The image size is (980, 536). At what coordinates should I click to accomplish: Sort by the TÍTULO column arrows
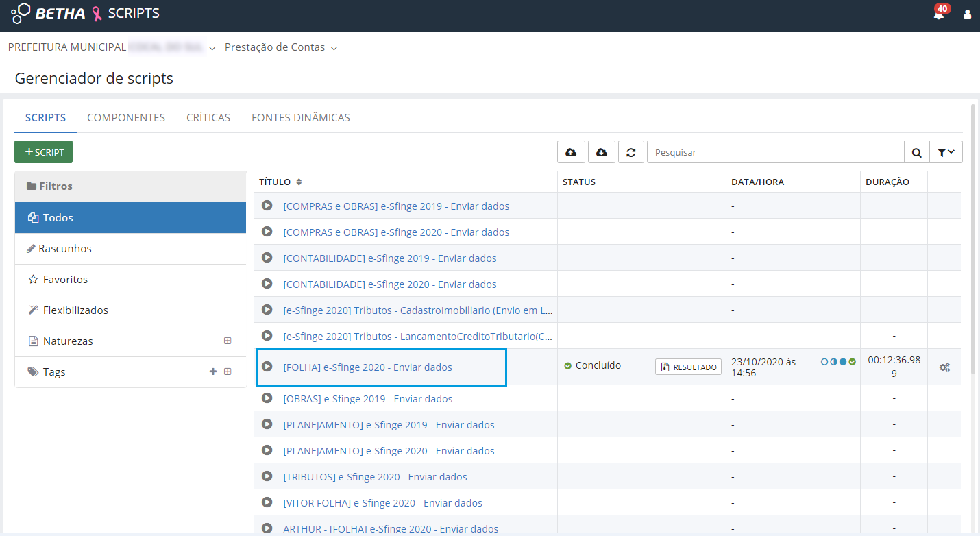click(299, 182)
